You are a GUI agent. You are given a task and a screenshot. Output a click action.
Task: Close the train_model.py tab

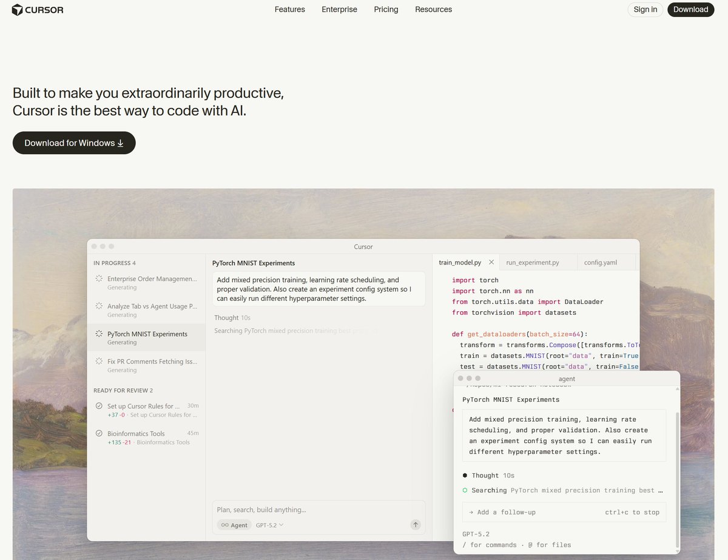point(491,263)
